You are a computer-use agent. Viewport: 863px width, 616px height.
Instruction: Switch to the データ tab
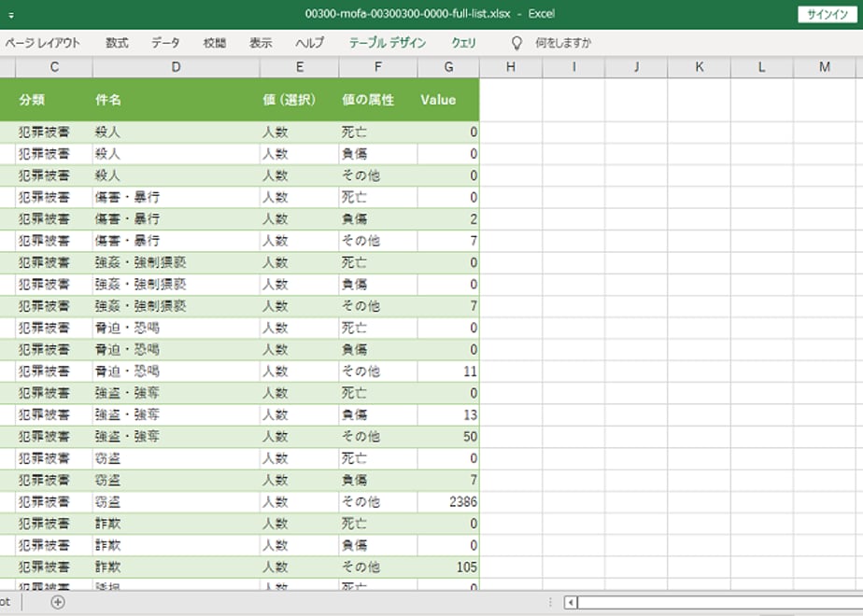click(x=165, y=43)
